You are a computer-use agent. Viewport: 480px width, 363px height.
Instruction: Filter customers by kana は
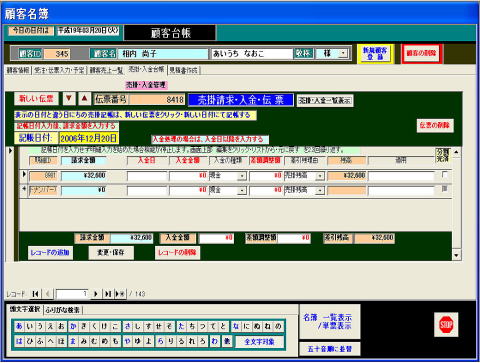click(19, 341)
